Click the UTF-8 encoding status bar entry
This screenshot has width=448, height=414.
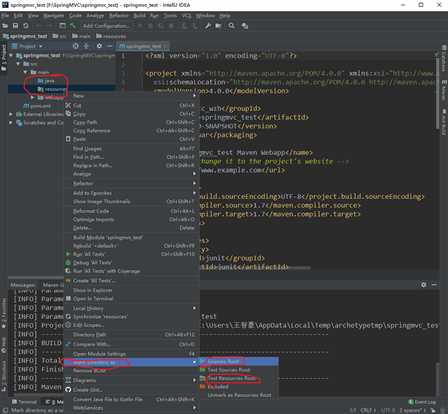click(x=388, y=410)
